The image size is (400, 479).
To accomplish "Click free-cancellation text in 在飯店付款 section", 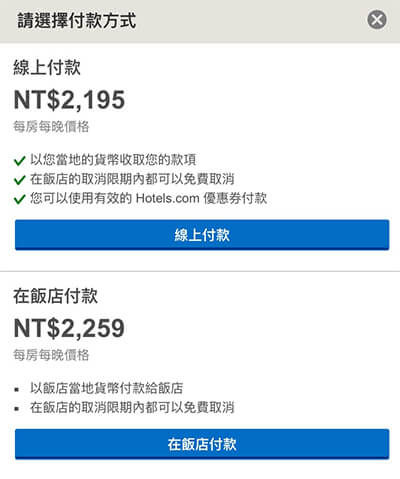I will tap(132, 407).
